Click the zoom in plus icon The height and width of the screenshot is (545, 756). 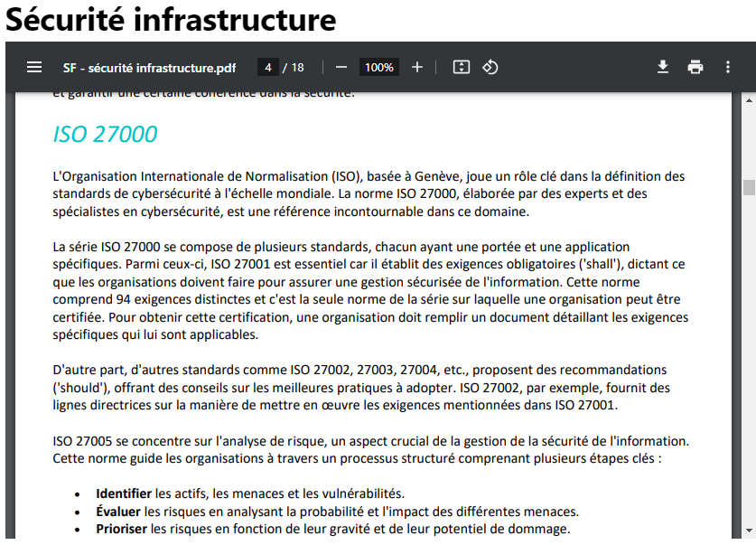(417, 68)
